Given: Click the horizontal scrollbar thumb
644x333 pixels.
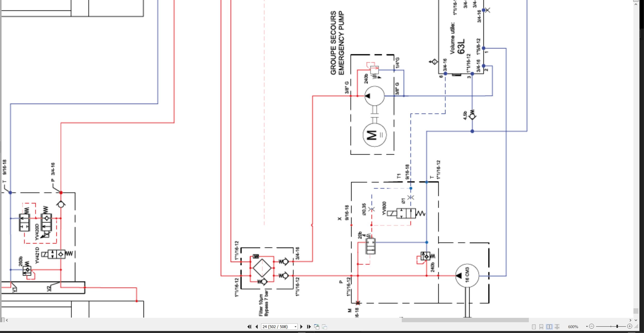Looking at the screenshot, I should point(465,320).
